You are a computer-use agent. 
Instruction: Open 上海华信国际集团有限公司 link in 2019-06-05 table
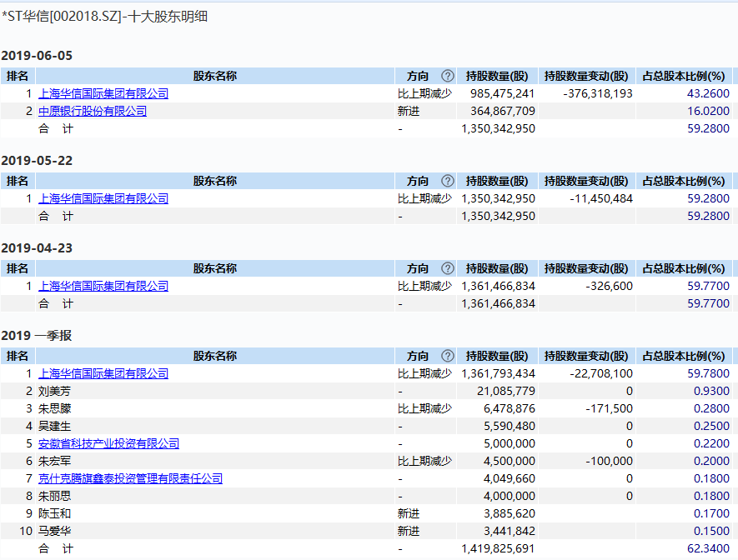click(x=103, y=93)
